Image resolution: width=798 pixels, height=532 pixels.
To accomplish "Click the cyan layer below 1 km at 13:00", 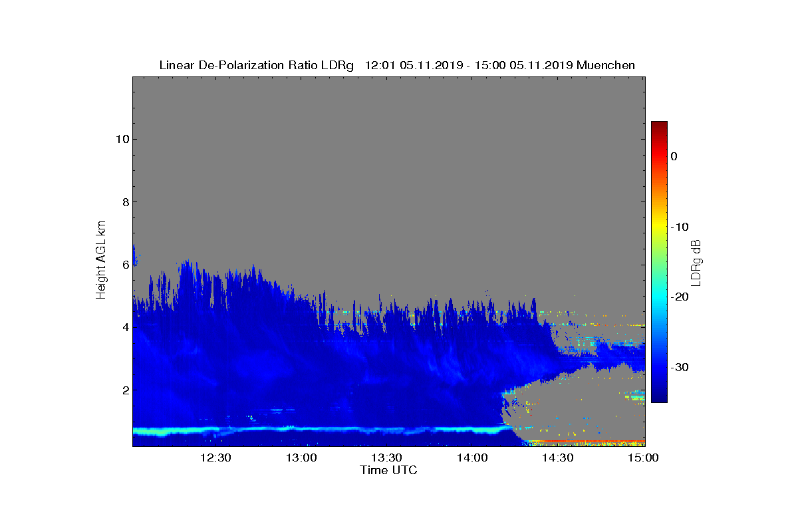I will [x=301, y=429].
